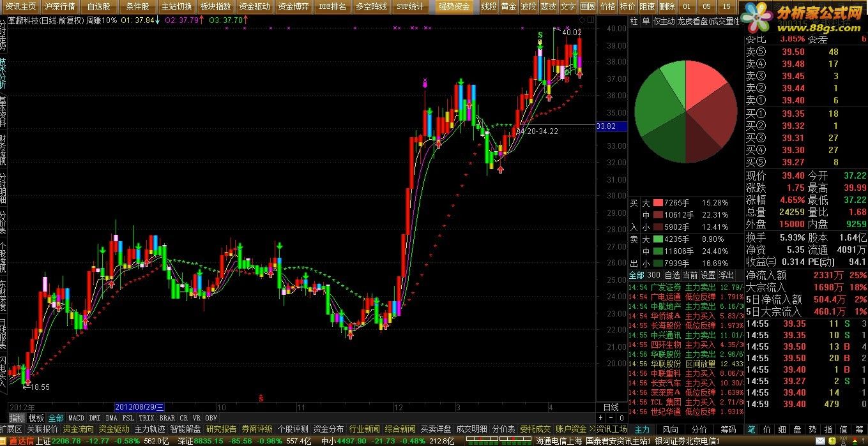
Task: Toggle the 仅主动 filter
Action: pos(664,22)
